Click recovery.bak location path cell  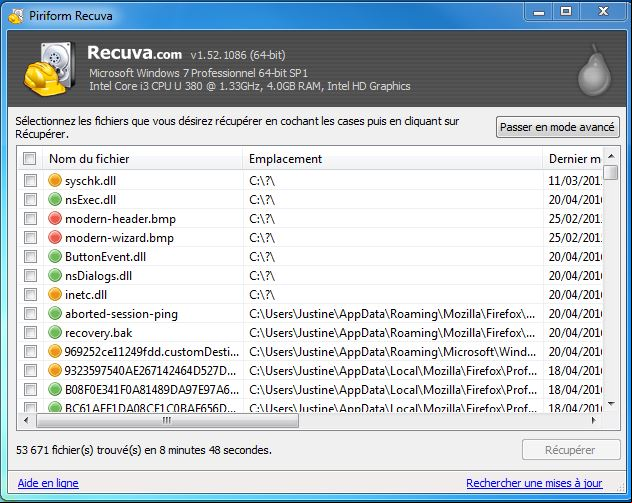(393, 333)
